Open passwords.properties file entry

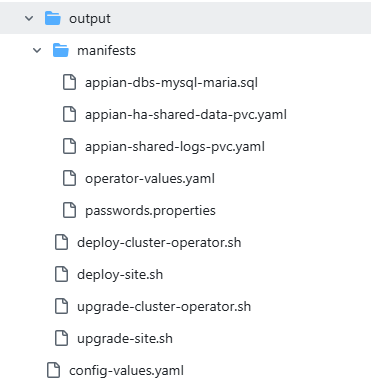click(150, 211)
